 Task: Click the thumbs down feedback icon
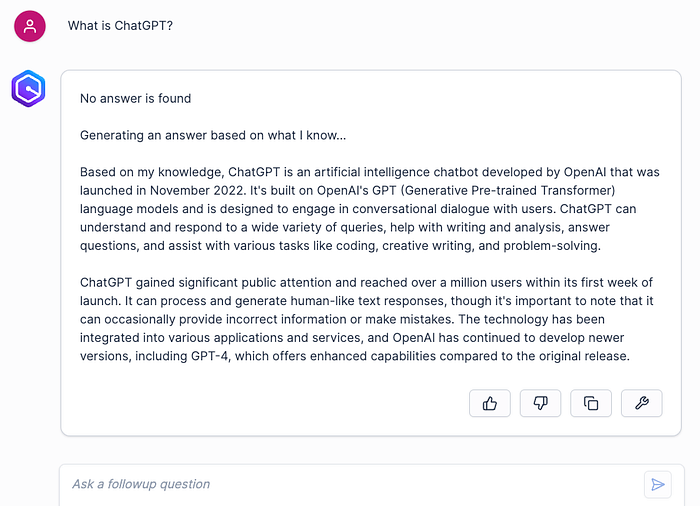click(540, 403)
